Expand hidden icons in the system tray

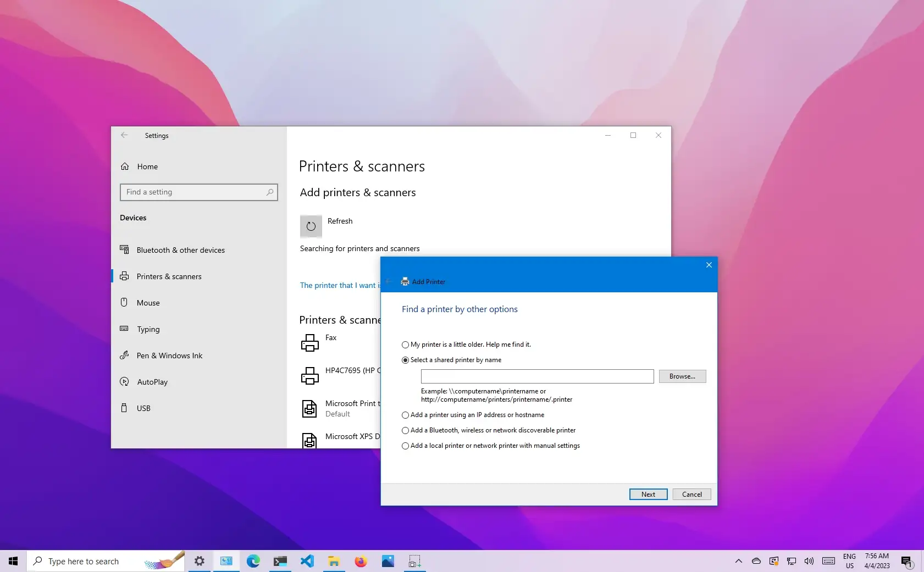[738, 561]
